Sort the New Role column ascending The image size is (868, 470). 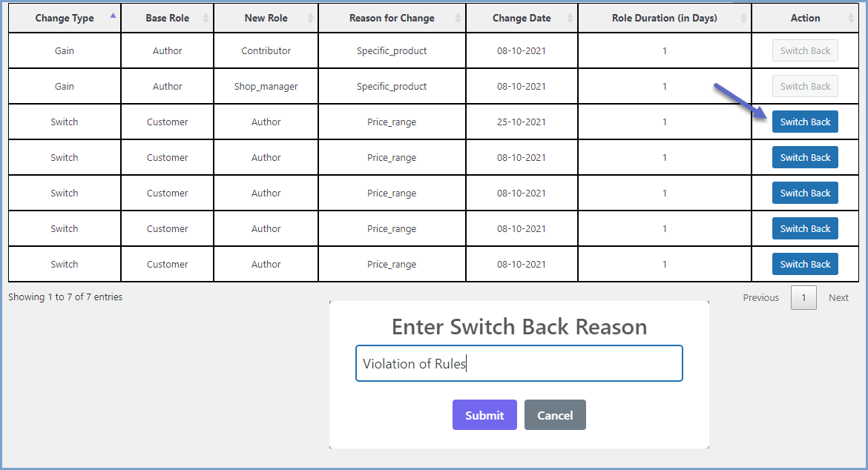309,17
